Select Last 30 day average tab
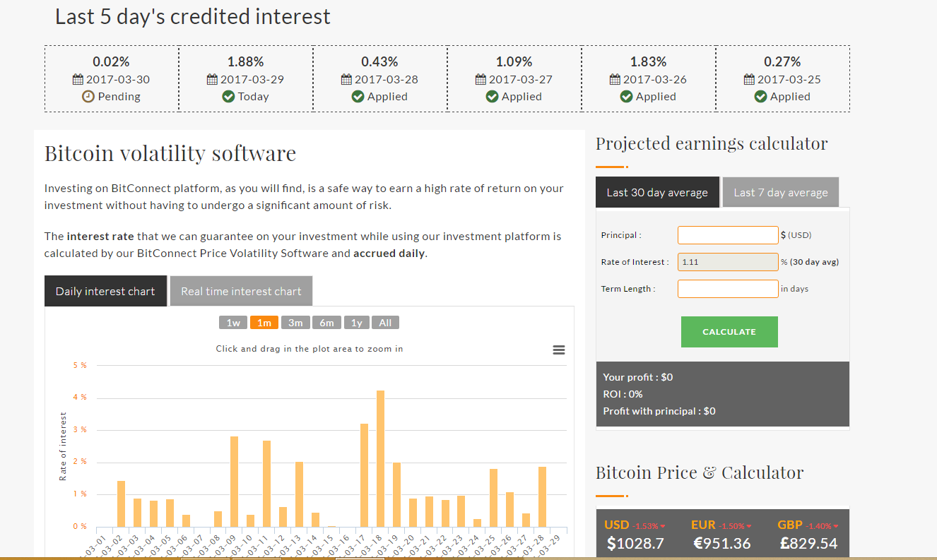Image resolution: width=937 pixels, height=560 pixels. click(657, 192)
